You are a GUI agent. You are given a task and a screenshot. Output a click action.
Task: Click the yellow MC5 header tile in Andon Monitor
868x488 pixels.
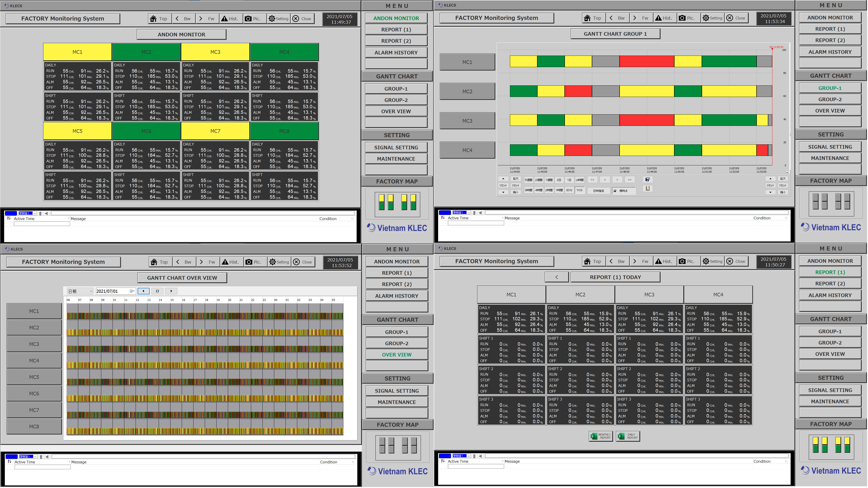[78, 131]
